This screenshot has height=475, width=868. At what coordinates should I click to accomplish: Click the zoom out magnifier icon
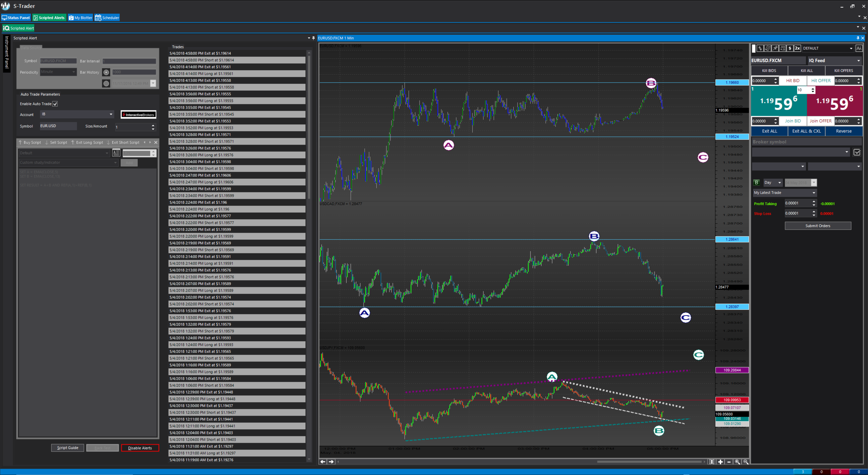pos(746,461)
